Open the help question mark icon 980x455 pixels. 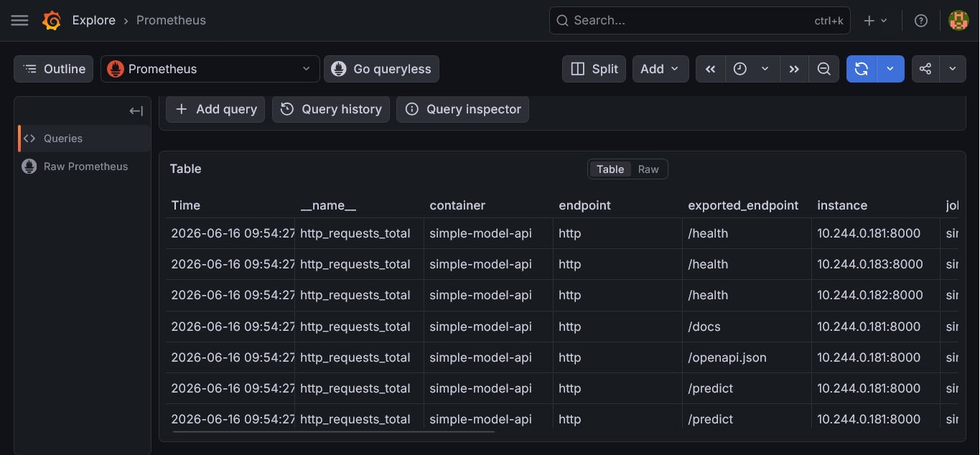921,21
